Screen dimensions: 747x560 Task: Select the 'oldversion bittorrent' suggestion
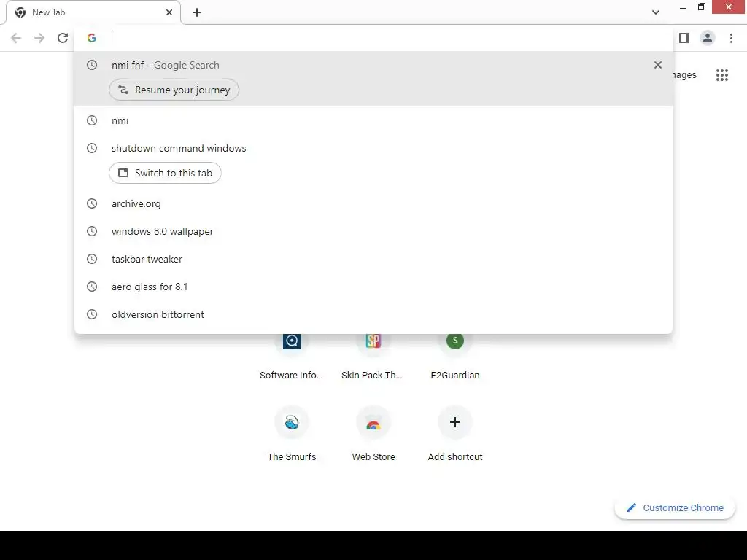[373, 314]
